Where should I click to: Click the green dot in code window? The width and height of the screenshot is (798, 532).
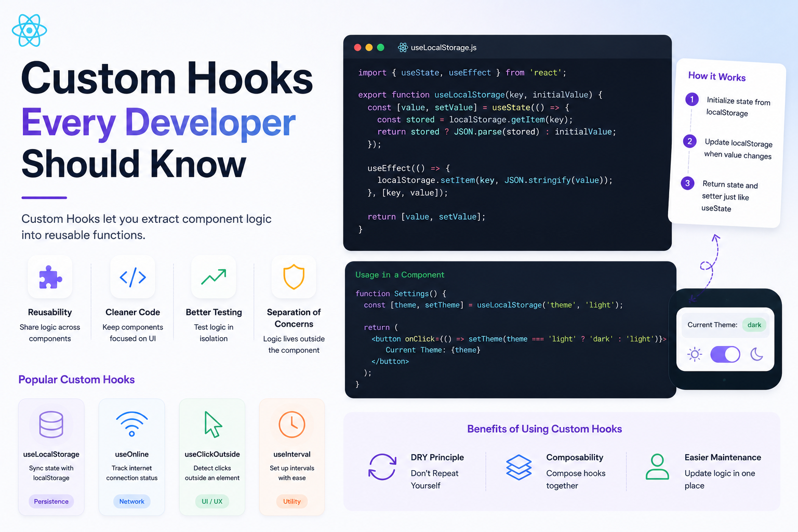click(x=380, y=47)
